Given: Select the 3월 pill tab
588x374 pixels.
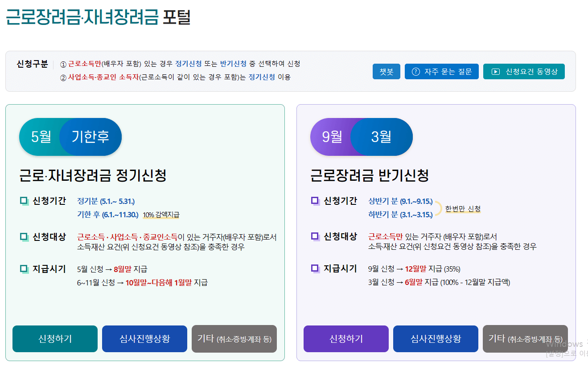Looking at the screenshot, I should (x=382, y=137).
